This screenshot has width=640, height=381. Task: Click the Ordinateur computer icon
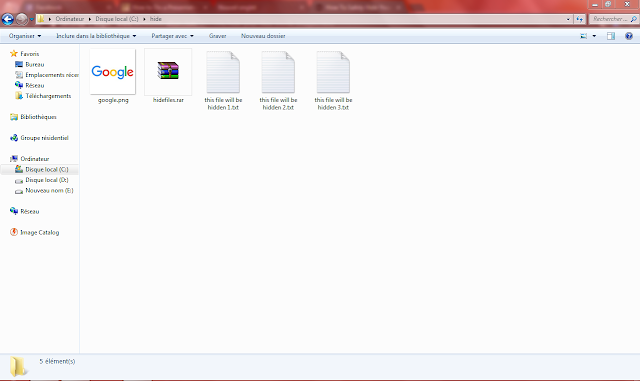point(14,159)
